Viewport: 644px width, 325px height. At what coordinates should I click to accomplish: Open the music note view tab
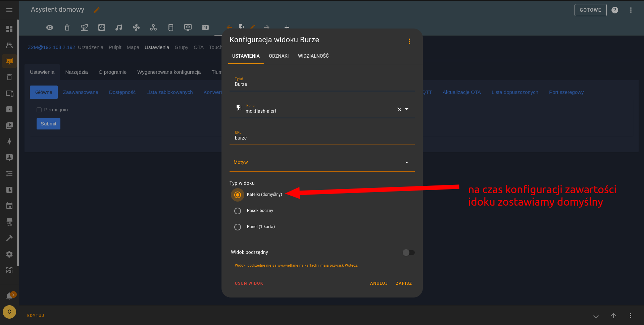(x=119, y=28)
